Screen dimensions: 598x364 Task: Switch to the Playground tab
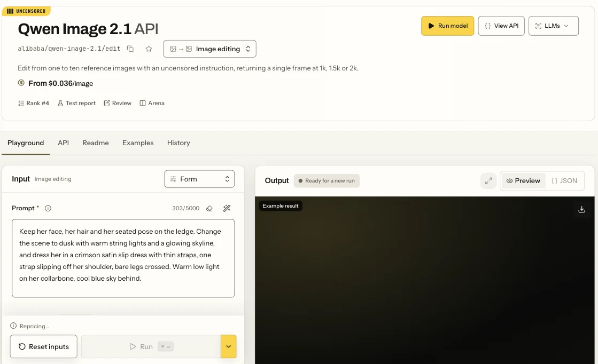click(x=26, y=143)
